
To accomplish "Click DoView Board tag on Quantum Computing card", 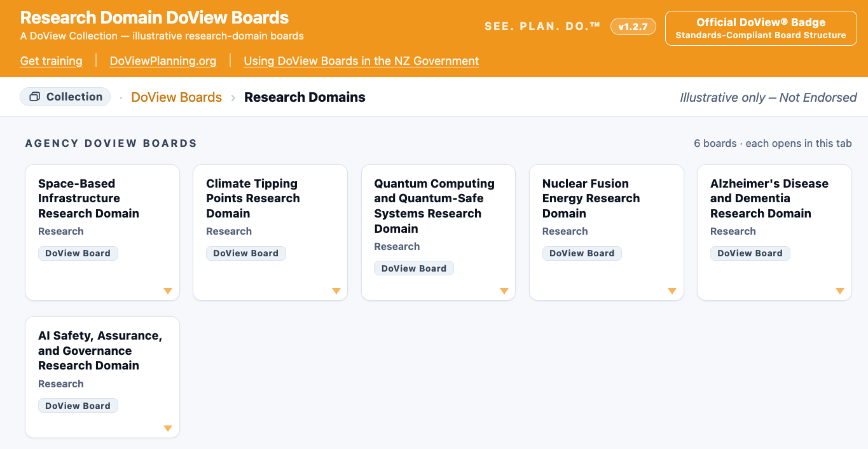I will [x=414, y=268].
